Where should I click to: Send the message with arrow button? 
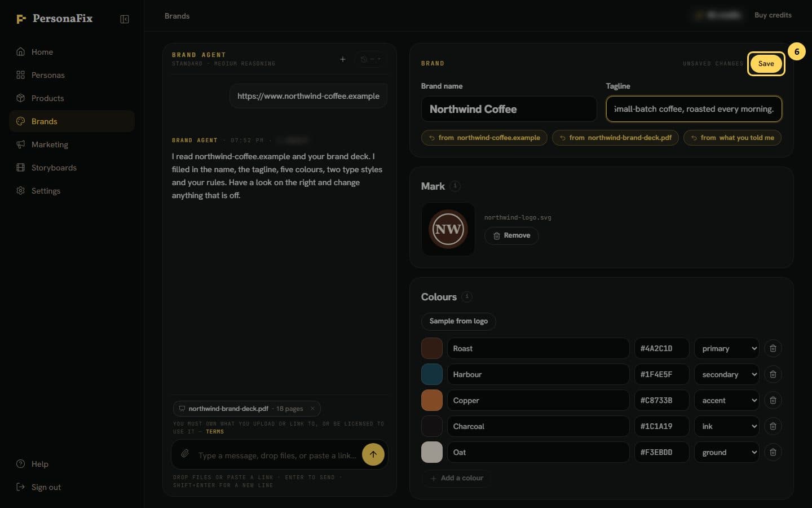(373, 454)
